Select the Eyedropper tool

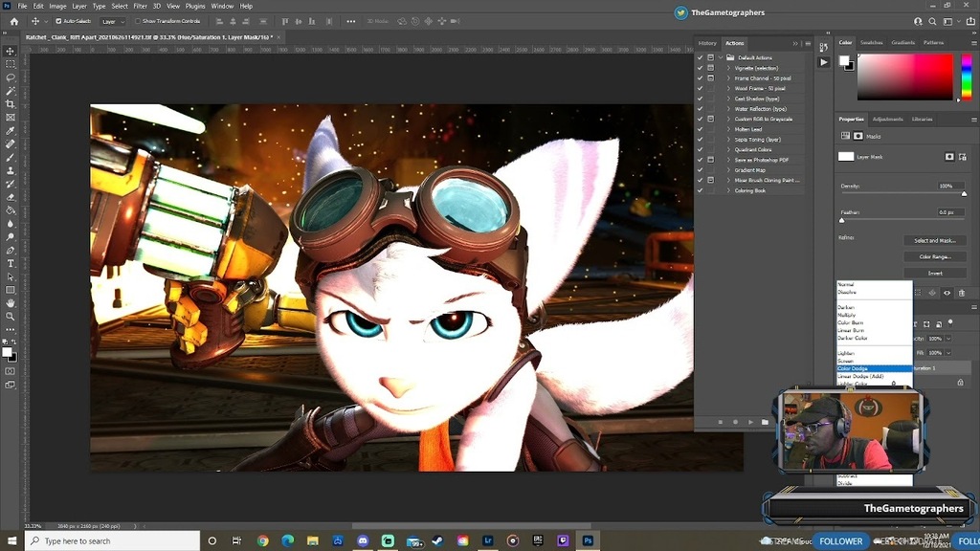click(x=10, y=130)
